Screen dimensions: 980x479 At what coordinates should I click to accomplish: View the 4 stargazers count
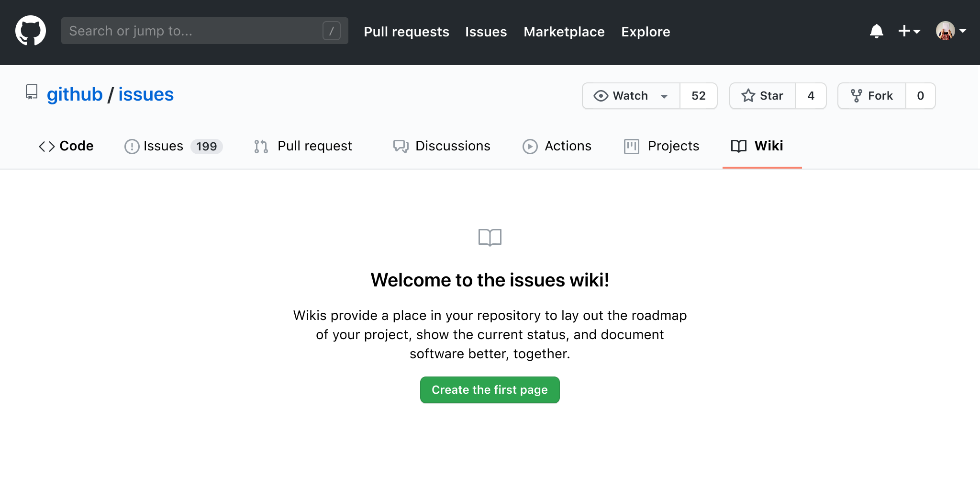tap(811, 96)
